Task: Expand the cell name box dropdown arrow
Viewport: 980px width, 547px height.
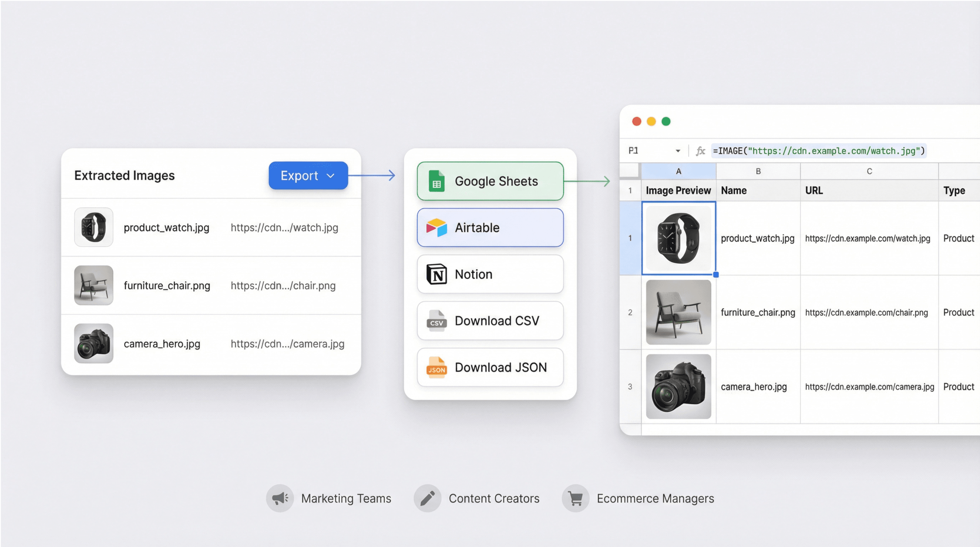Action: (x=678, y=151)
